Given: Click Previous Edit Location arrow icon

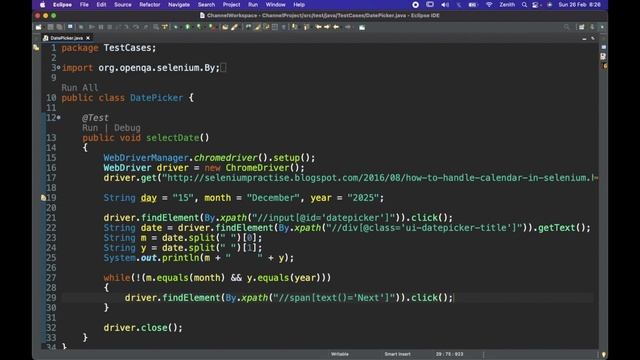Looking at the screenshot, I should point(318,27).
